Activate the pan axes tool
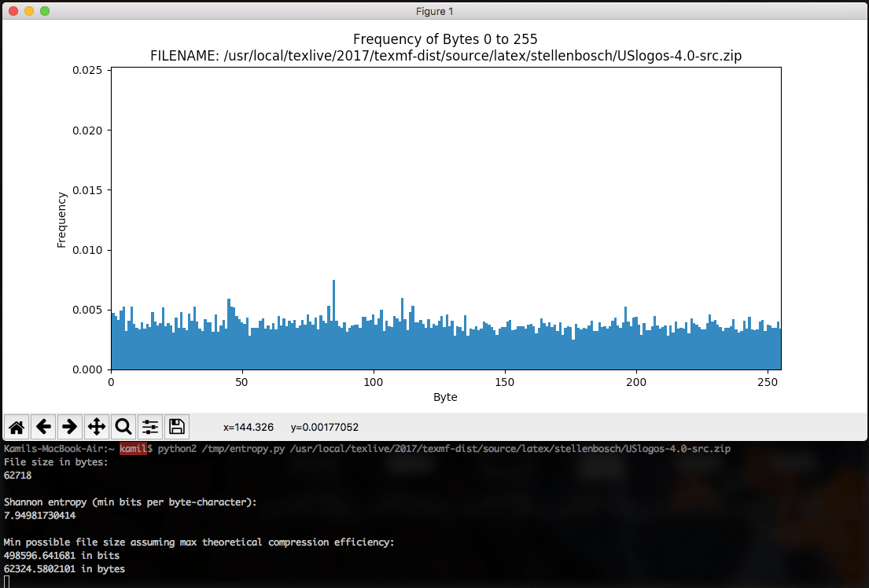 pos(97,427)
